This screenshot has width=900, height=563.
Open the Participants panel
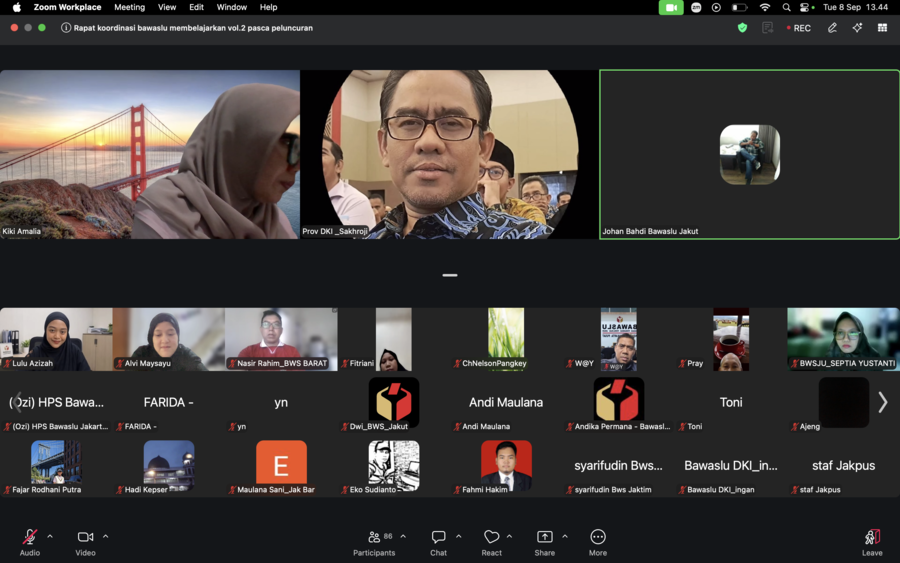coord(374,542)
